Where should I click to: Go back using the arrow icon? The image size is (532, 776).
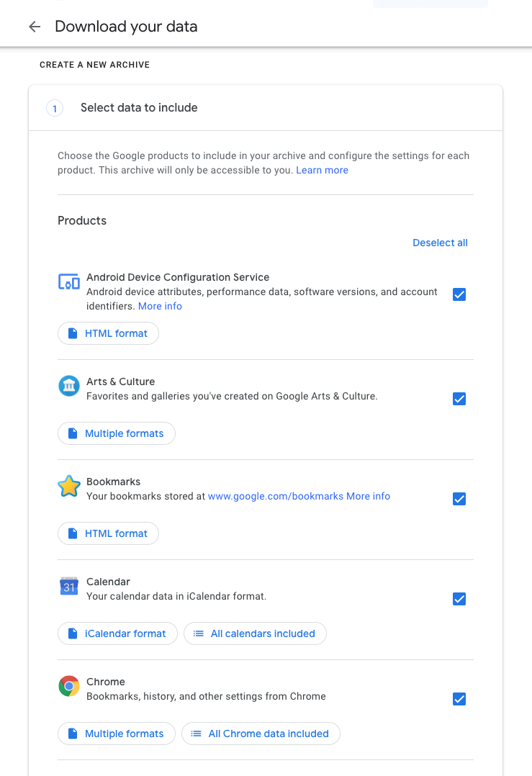35,27
